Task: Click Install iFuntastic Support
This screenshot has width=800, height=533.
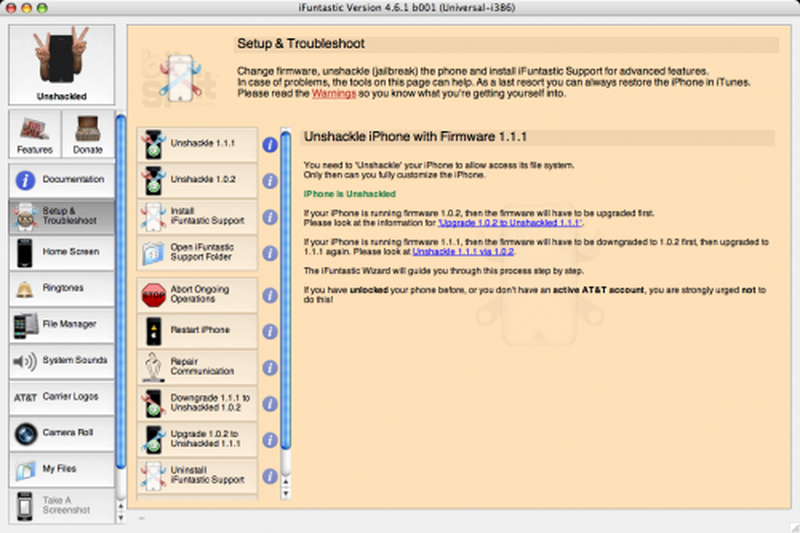Action: coord(197,217)
